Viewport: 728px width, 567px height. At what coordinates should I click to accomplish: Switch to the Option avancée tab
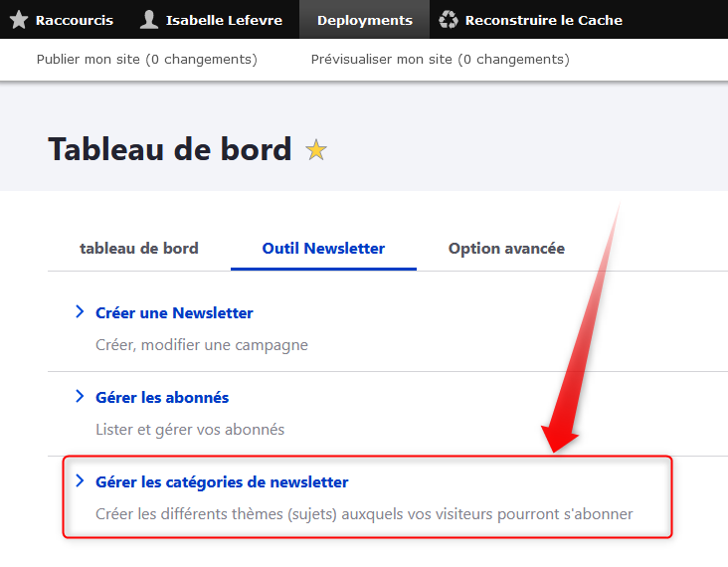click(x=506, y=249)
